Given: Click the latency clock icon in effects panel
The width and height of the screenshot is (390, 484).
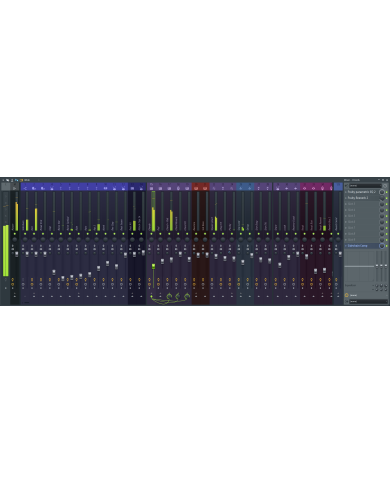Looking at the screenshot, I should (x=385, y=186).
